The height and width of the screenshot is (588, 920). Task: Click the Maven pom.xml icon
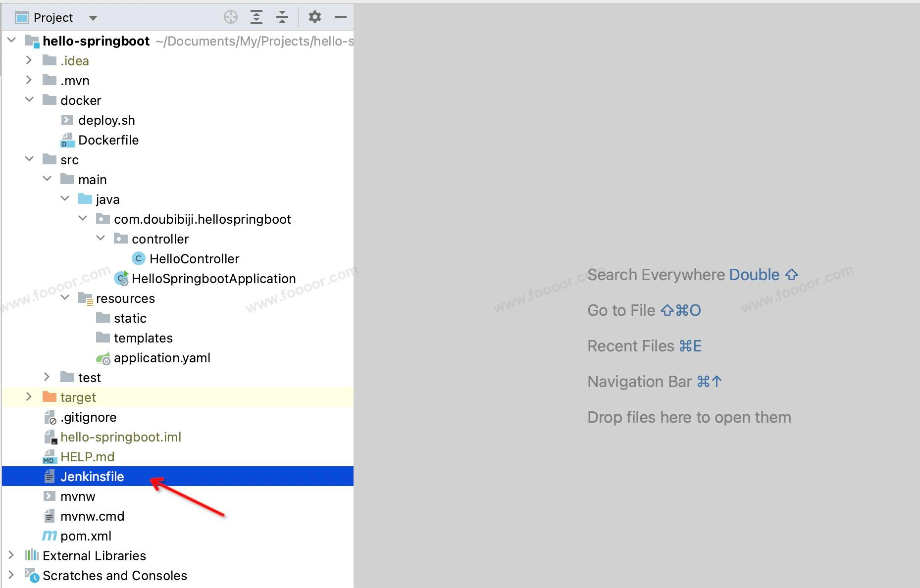click(x=49, y=536)
